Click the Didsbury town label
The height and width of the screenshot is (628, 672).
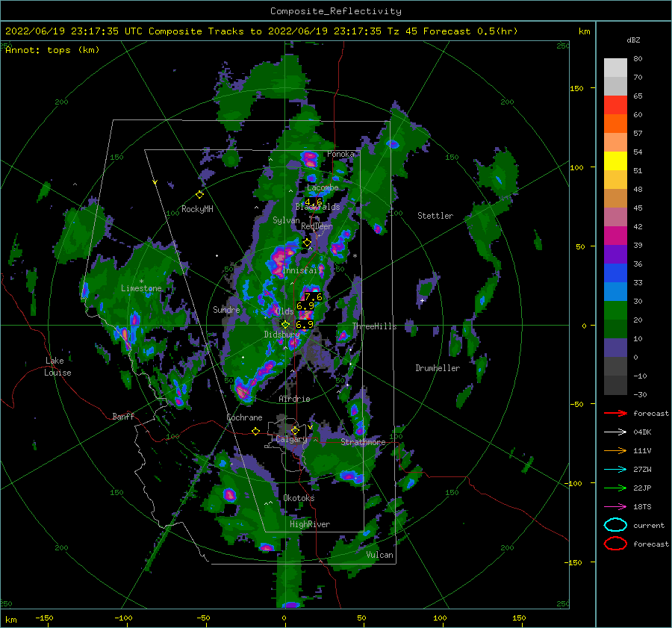click(x=281, y=335)
